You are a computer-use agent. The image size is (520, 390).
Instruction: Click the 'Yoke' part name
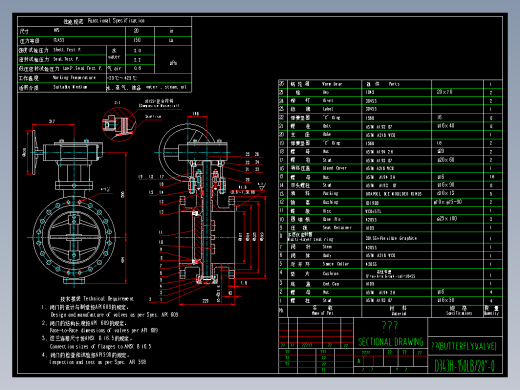(327, 134)
